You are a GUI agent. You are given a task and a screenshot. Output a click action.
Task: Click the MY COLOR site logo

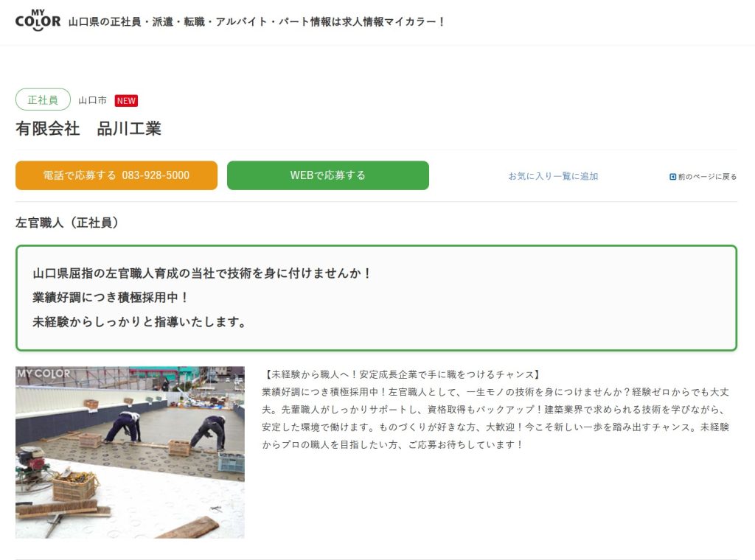coord(38,20)
